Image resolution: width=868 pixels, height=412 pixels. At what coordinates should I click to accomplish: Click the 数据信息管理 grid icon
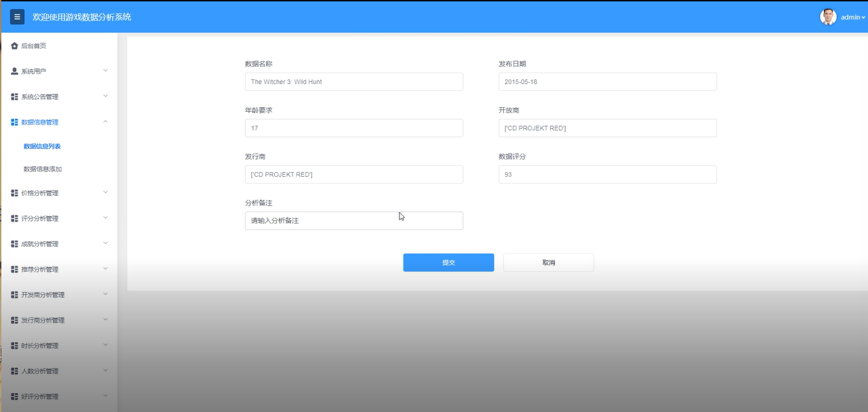point(14,121)
